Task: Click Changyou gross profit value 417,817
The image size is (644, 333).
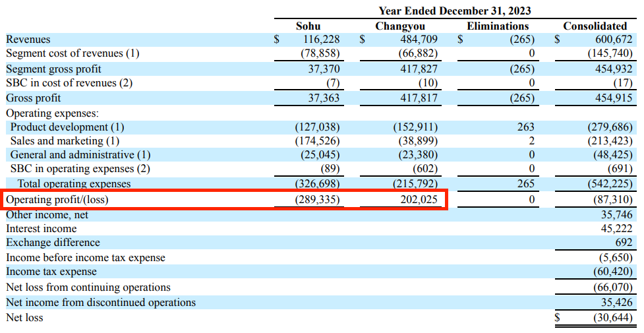Action: [x=419, y=98]
